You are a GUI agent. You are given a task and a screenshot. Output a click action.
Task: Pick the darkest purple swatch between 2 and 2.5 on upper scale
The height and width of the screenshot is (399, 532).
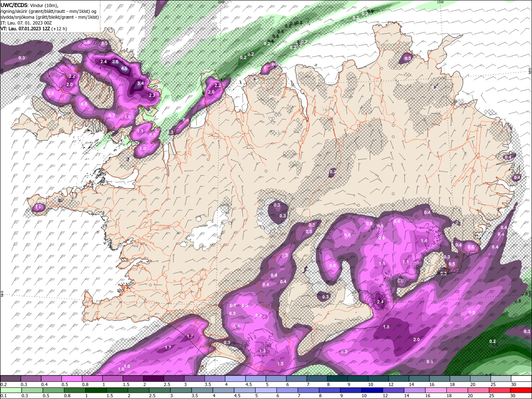tap(153, 379)
